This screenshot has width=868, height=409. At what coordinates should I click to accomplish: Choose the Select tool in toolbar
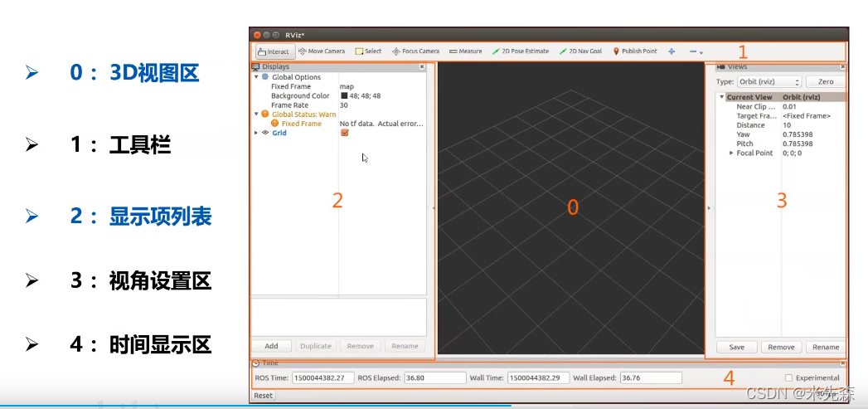coord(369,51)
